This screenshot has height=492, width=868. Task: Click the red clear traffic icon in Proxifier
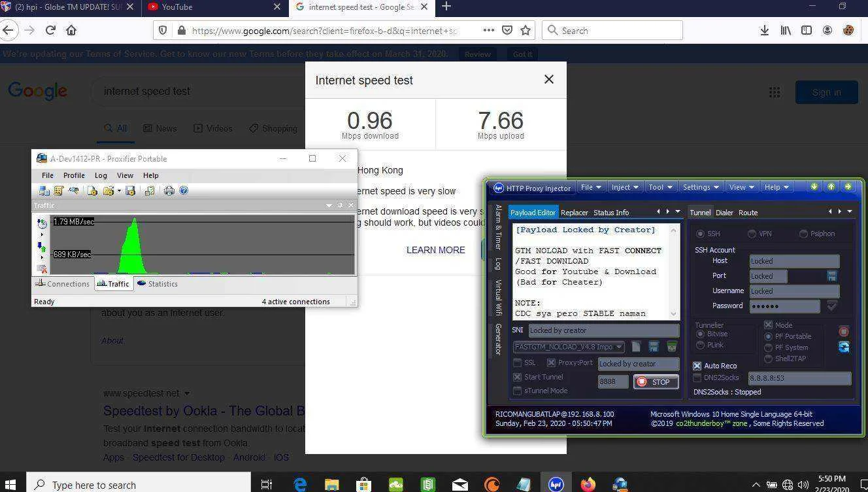pyautogui.click(x=42, y=269)
